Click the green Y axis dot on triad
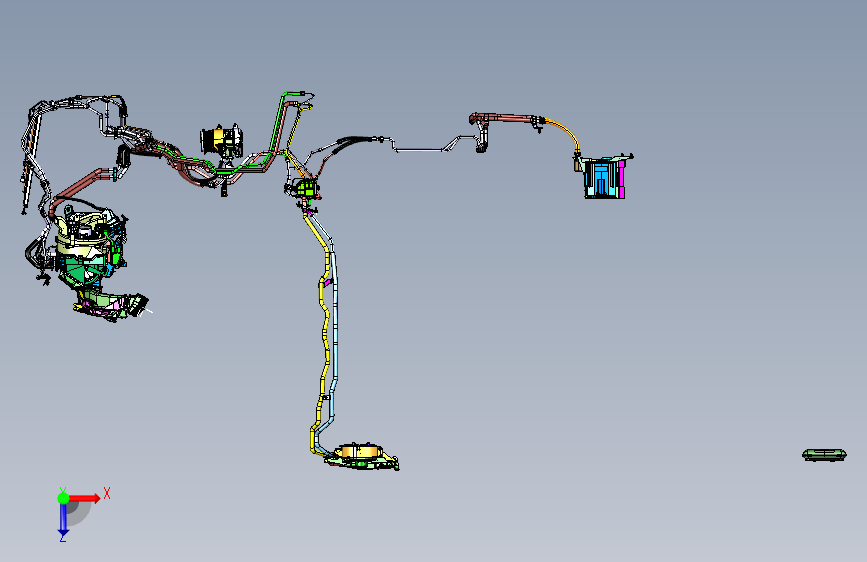Viewport: 867px width, 562px height. click(63, 498)
